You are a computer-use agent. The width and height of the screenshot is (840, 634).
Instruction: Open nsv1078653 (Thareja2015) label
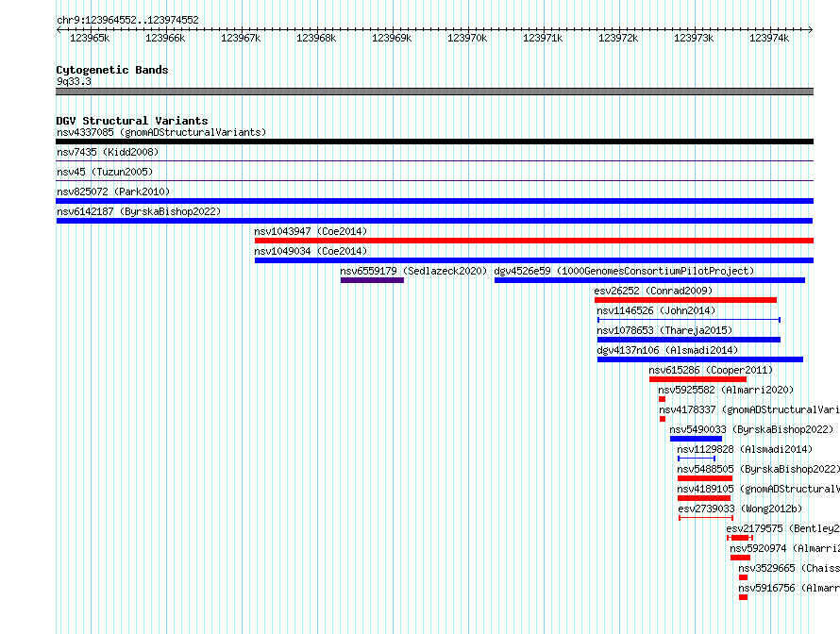(664, 330)
